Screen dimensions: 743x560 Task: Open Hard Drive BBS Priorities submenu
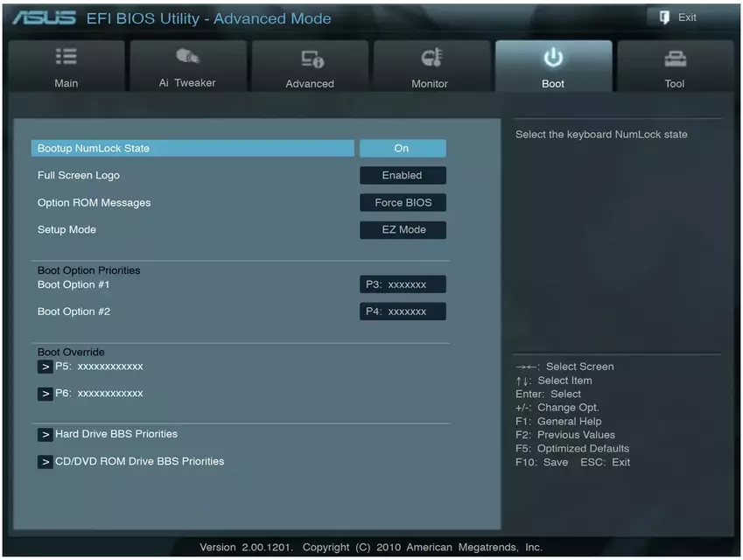116,434
